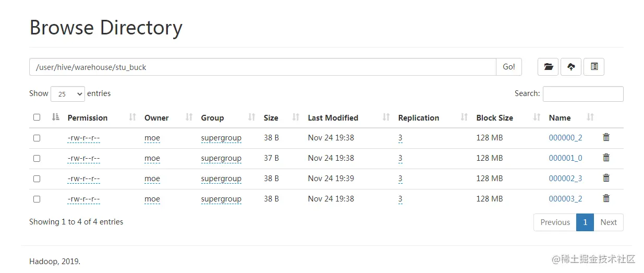Edit permission -rw-r--r-- of file 000001_0
Screen dimensions: 644x273
(83, 159)
